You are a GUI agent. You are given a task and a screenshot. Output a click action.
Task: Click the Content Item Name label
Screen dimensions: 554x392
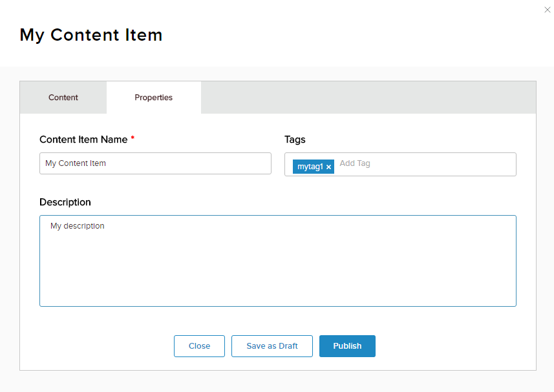(83, 139)
